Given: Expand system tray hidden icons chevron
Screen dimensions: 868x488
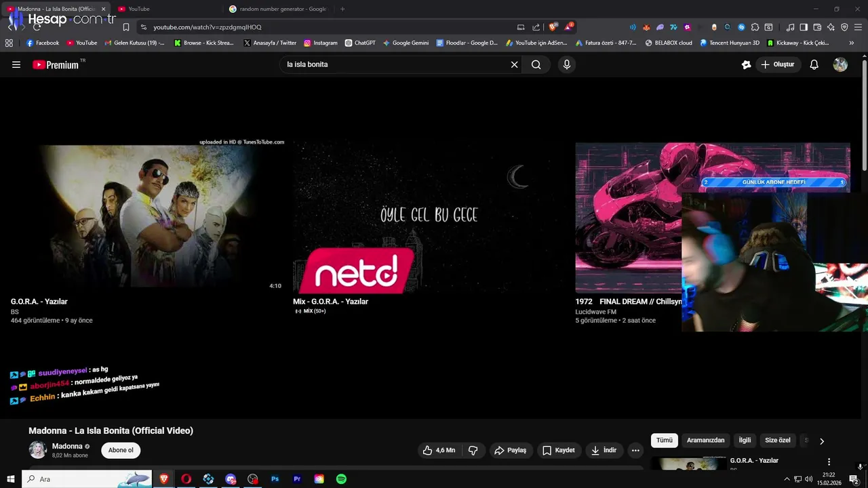Looking at the screenshot, I should point(787,479).
